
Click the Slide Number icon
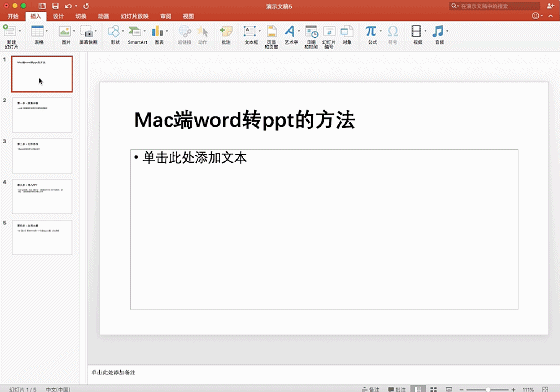pos(329,31)
